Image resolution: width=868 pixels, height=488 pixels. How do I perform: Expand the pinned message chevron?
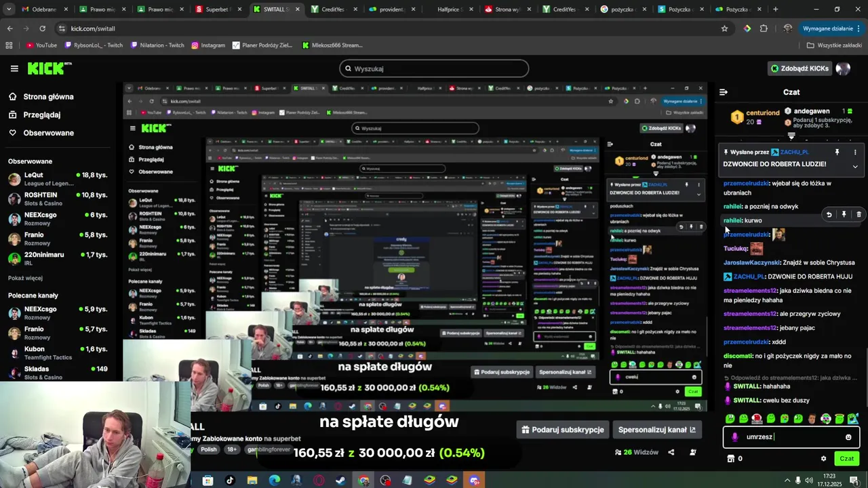855,166
